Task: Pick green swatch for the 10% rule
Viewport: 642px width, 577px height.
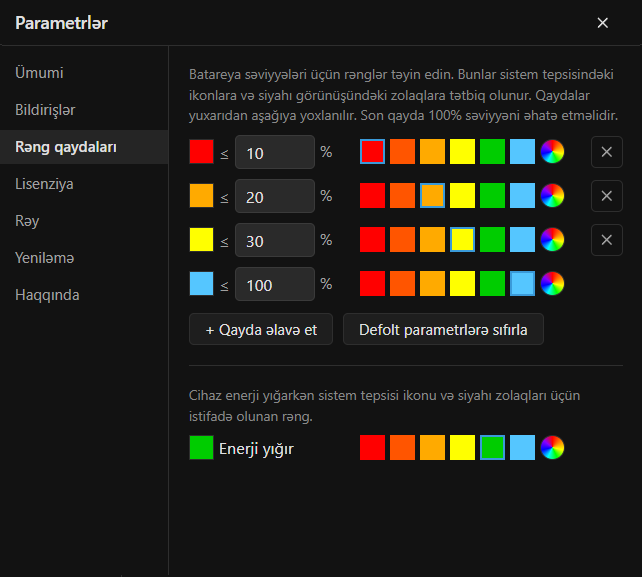Action: point(492,152)
